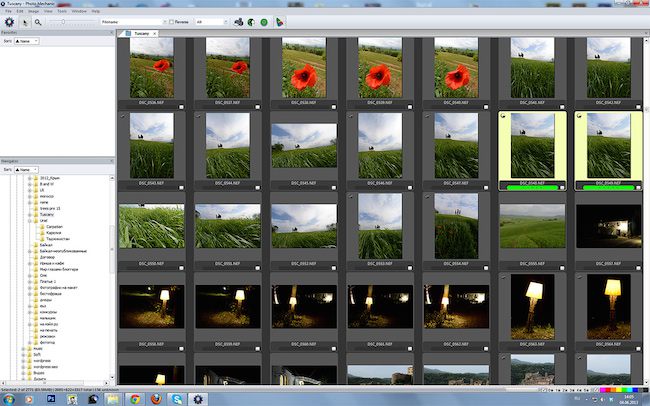The image size is (650, 406).
Task: Open Chrome from the taskbar
Action: (135, 399)
